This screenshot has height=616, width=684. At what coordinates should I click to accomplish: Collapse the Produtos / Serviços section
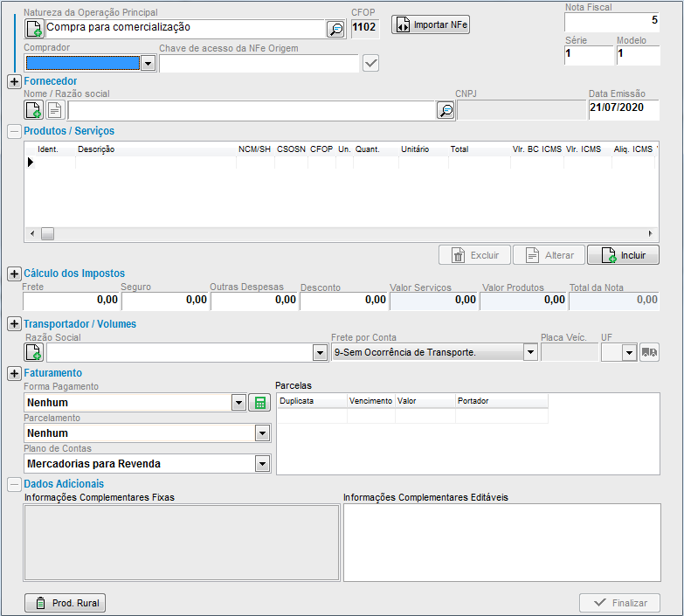pos(14,131)
